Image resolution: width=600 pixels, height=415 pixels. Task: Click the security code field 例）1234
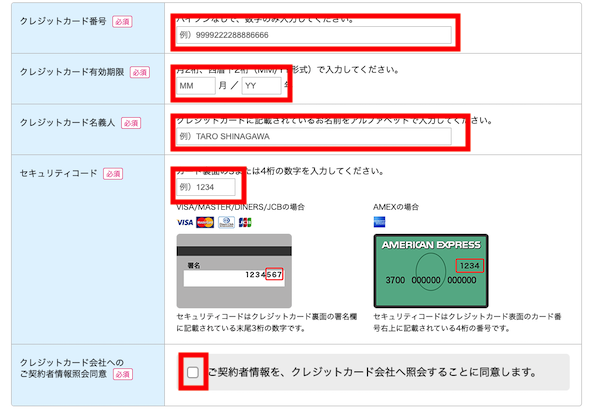[206, 187]
